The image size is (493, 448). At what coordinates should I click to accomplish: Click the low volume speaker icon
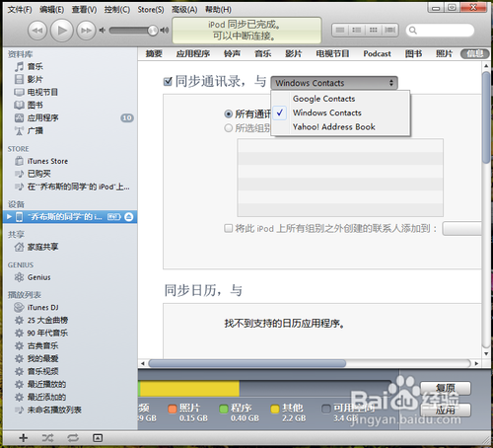103,31
